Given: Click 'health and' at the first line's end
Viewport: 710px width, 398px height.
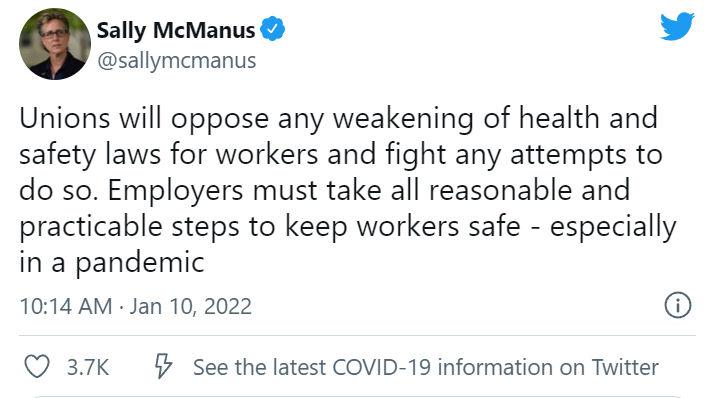Looking at the screenshot, I should pyautogui.click(x=588, y=118).
